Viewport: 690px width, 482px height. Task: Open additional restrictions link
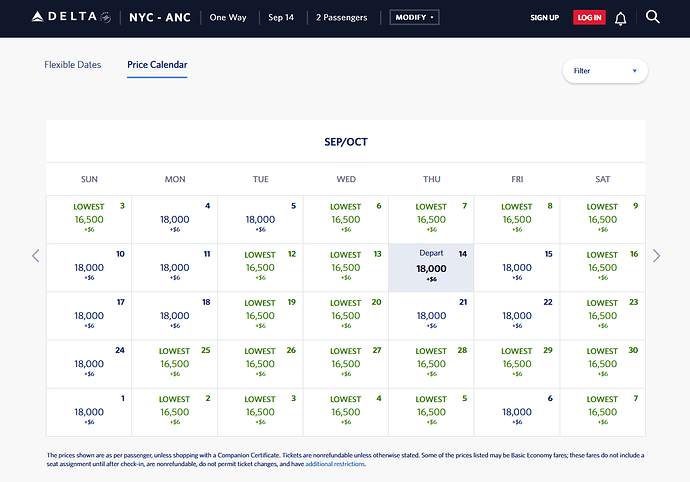click(x=335, y=464)
